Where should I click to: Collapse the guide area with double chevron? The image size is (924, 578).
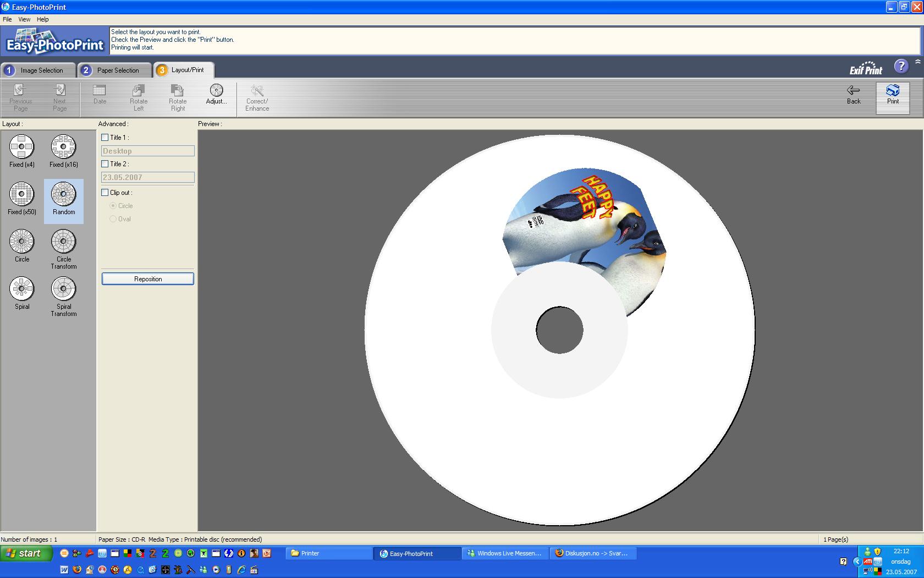(x=917, y=62)
